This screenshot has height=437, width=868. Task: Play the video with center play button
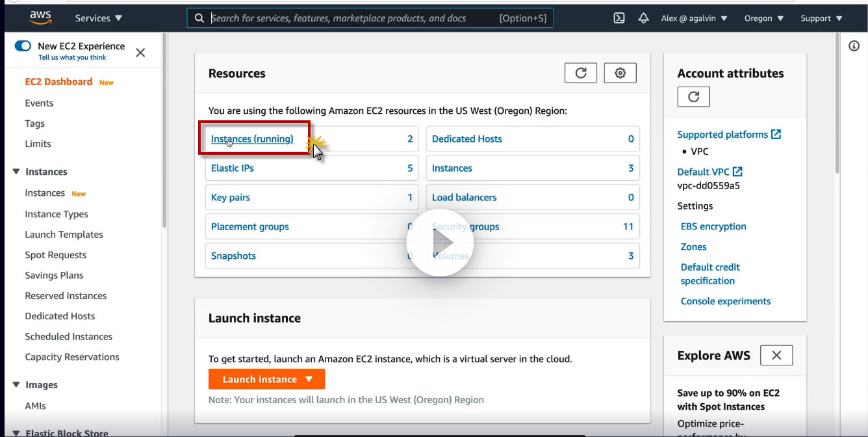pyautogui.click(x=440, y=243)
